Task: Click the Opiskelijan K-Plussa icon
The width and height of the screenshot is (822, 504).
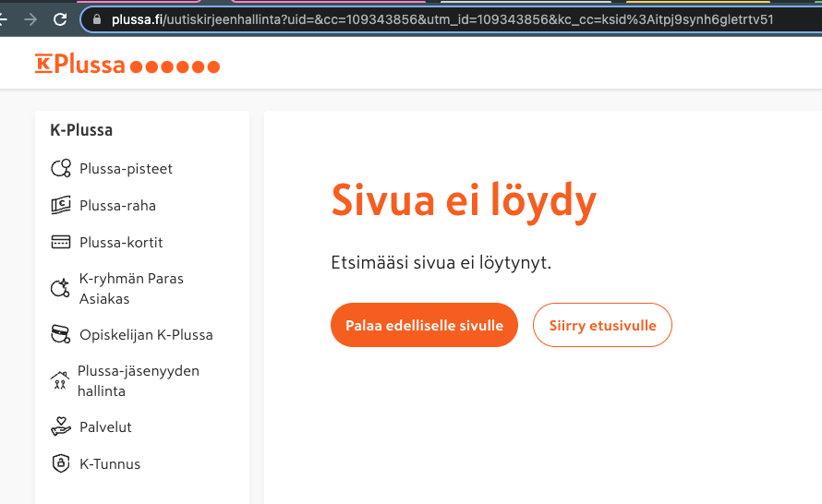Action: pos(61,334)
